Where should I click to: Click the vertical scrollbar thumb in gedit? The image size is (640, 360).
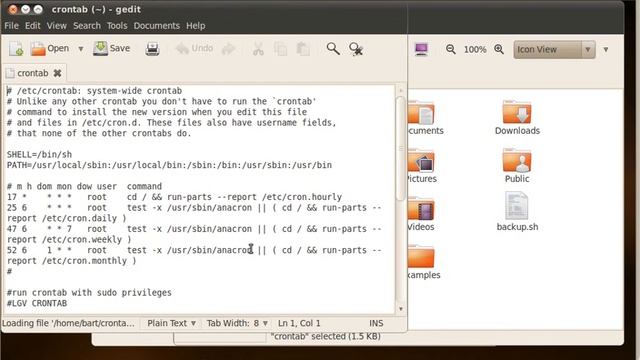(400, 148)
